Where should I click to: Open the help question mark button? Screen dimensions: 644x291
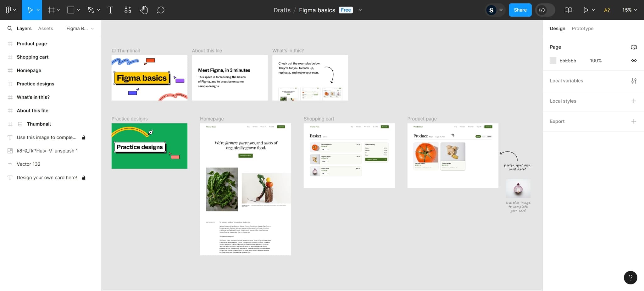[630, 278]
